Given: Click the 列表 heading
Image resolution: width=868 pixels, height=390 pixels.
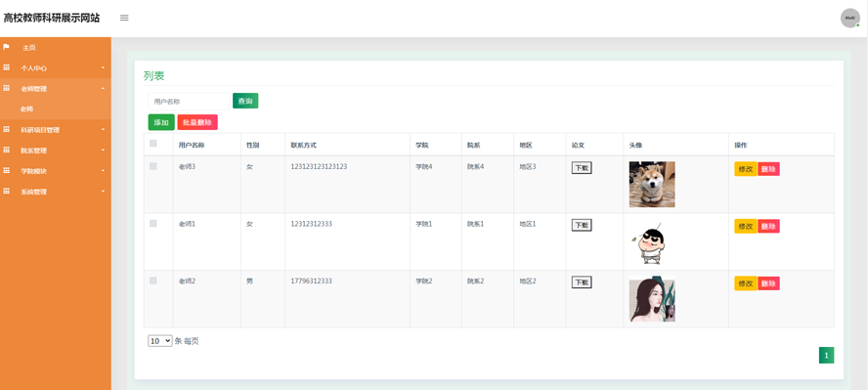Looking at the screenshot, I should pos(153,76).
